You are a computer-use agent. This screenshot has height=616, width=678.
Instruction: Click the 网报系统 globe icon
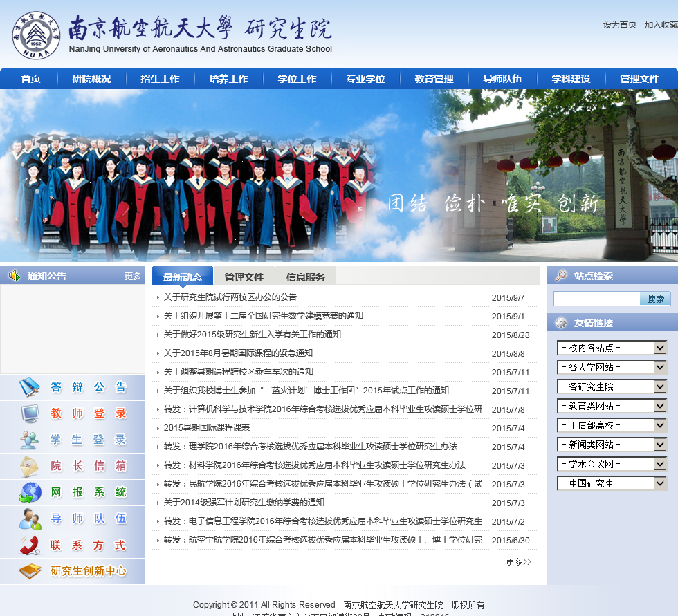(x=30, y=492)
